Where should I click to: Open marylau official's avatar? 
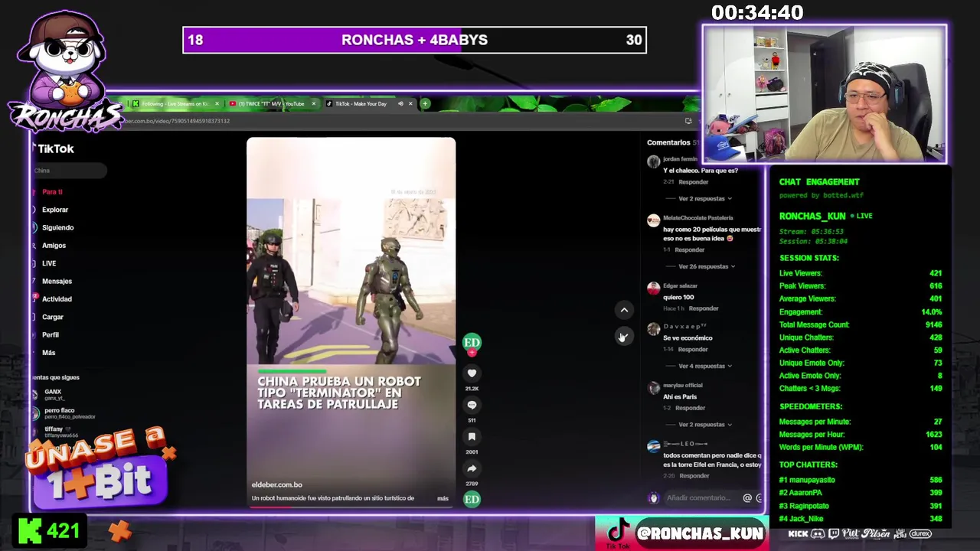653,388
